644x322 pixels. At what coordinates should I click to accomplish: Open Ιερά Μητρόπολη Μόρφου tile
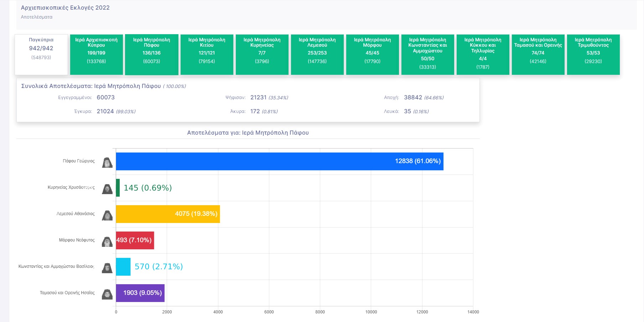[373, 54]
